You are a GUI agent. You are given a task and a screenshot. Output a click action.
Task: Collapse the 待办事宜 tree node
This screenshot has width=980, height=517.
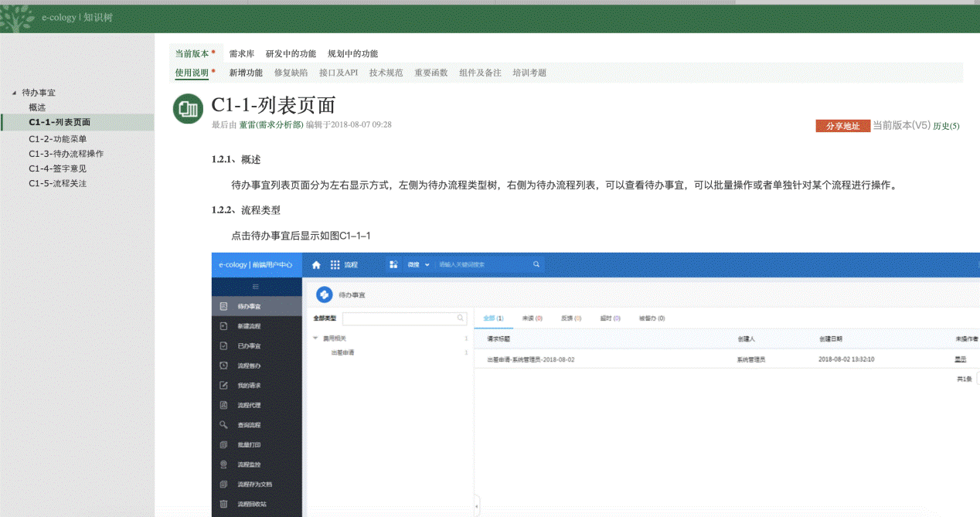pos(14,93)
